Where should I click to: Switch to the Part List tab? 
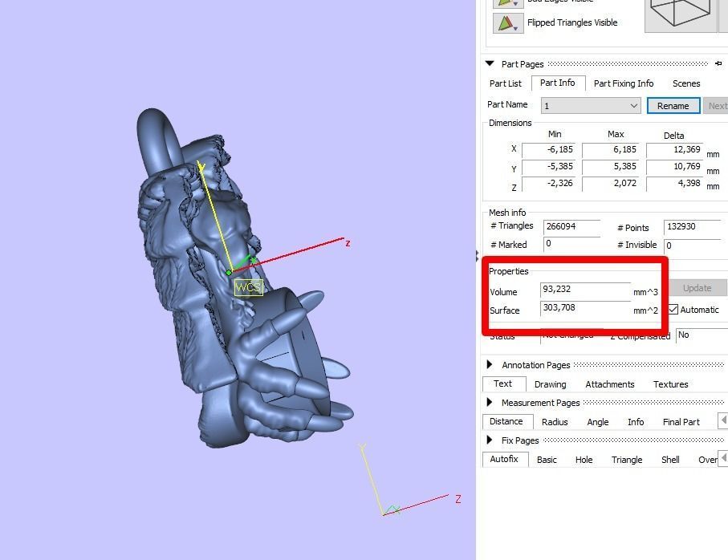click(x=505, y=83)
